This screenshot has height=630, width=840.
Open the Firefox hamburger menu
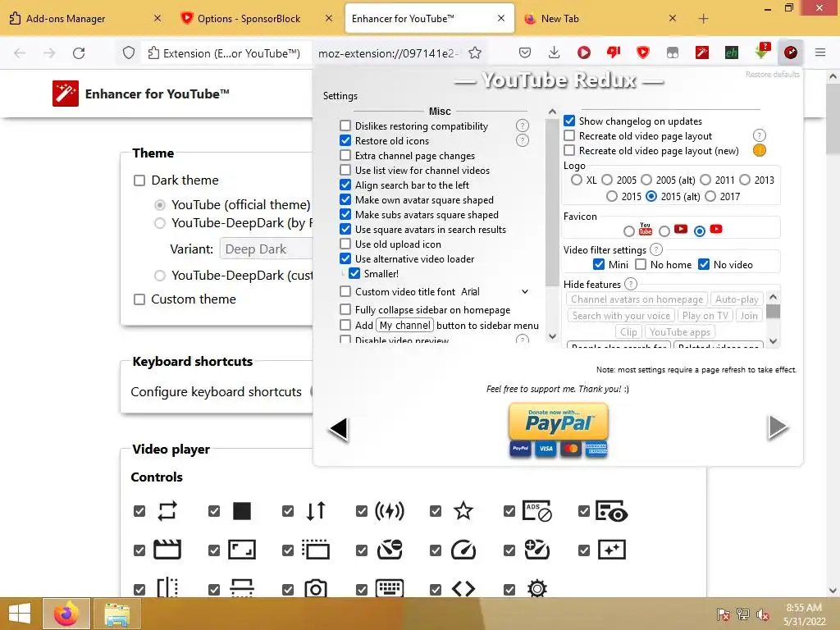point(820,52)
